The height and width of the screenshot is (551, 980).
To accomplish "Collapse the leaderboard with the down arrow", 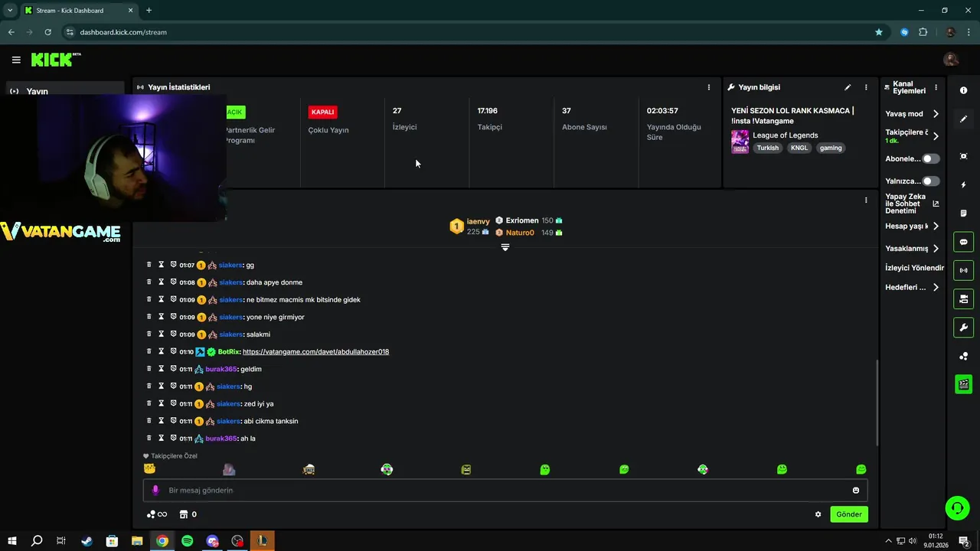I will tap(505, 247).
